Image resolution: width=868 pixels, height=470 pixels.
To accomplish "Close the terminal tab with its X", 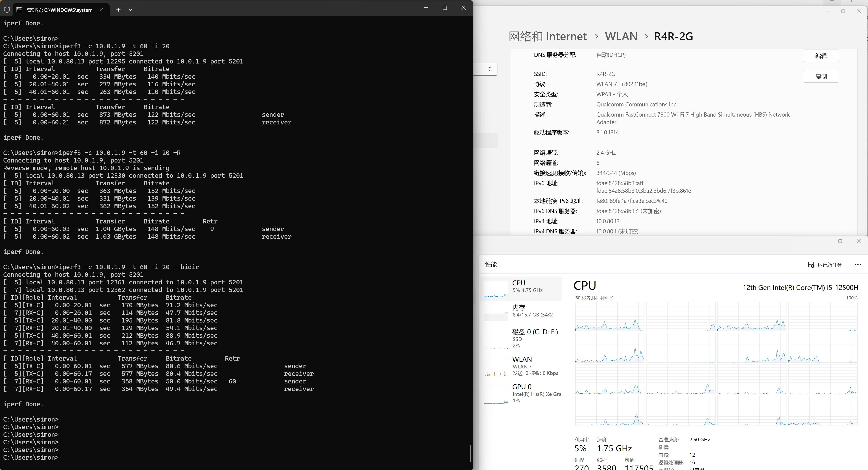I will point(101,10).
